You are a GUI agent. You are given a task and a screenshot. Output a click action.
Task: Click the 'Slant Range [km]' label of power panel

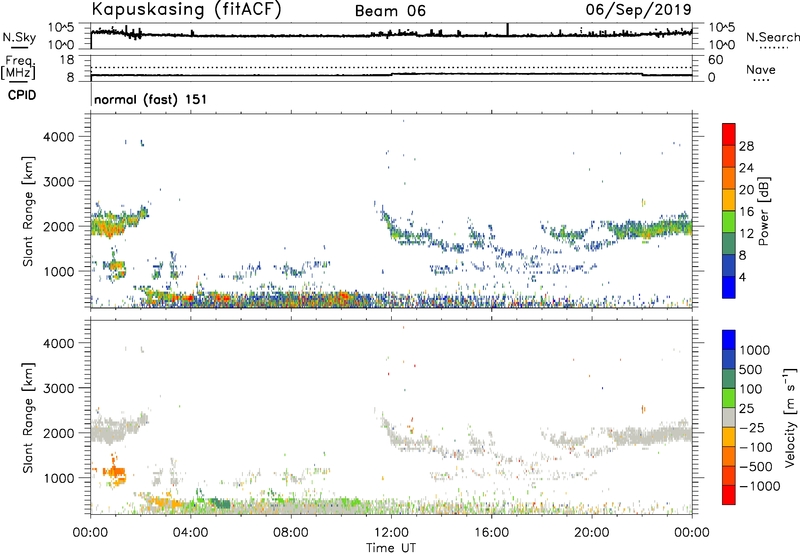[28, 211]
